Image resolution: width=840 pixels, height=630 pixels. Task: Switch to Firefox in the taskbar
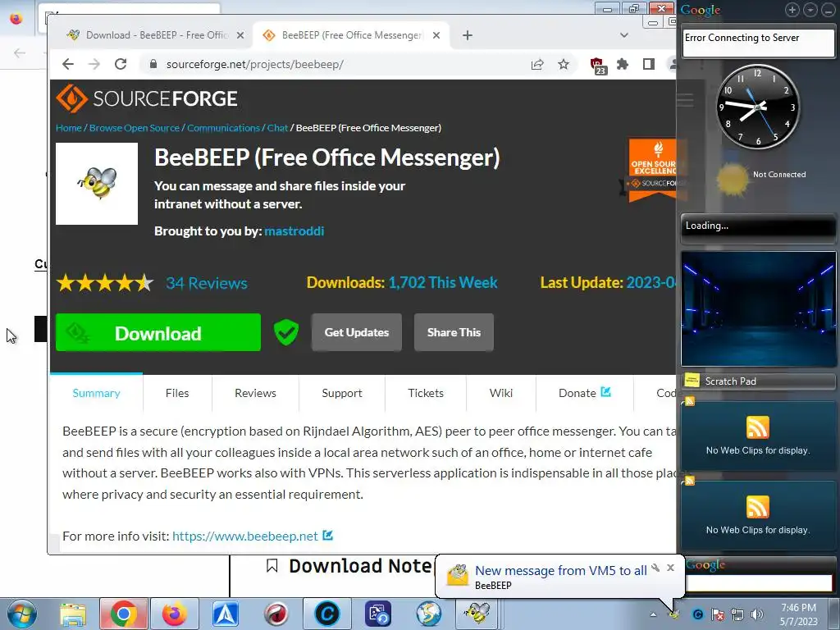pos(175,614)
